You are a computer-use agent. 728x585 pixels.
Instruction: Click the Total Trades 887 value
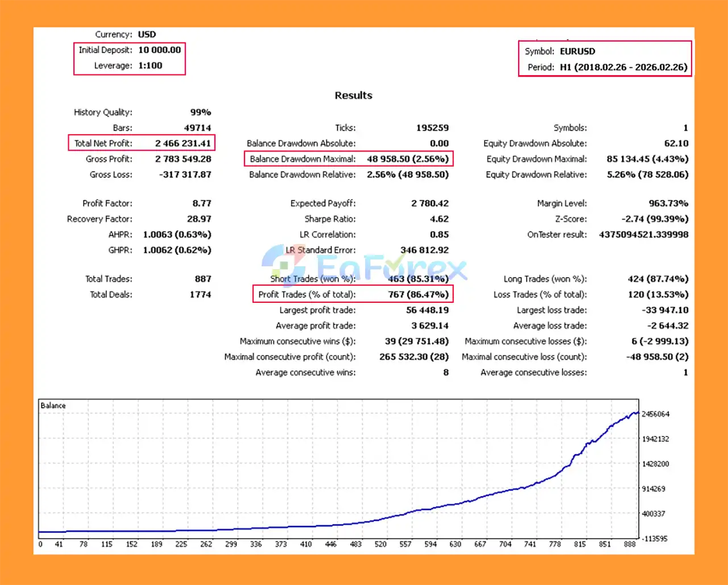click(202, 279)
